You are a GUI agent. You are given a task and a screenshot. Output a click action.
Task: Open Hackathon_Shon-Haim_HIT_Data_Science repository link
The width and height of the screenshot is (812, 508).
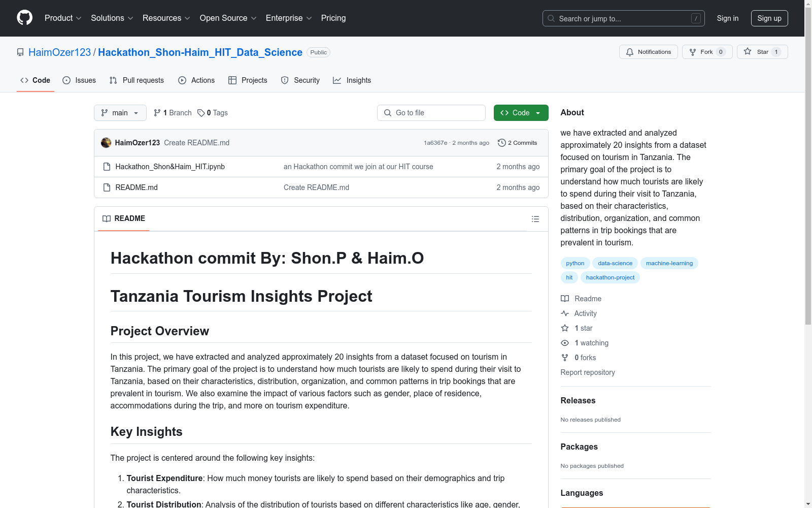point(200,52)
